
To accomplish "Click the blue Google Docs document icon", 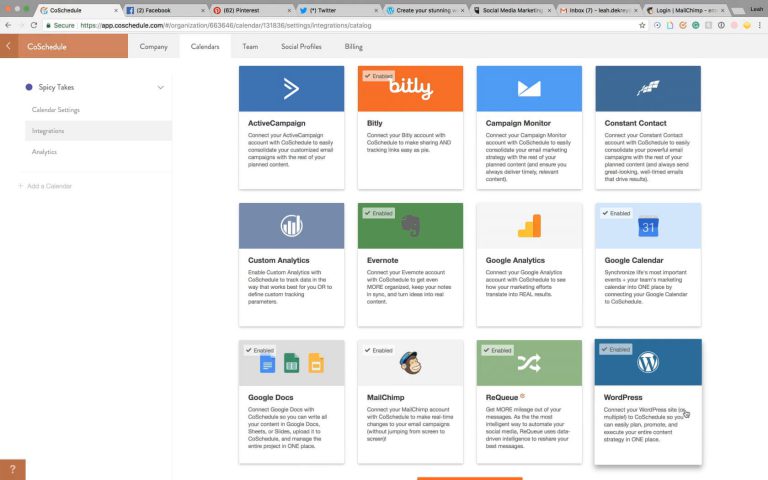I will click(x=267, y=364).
